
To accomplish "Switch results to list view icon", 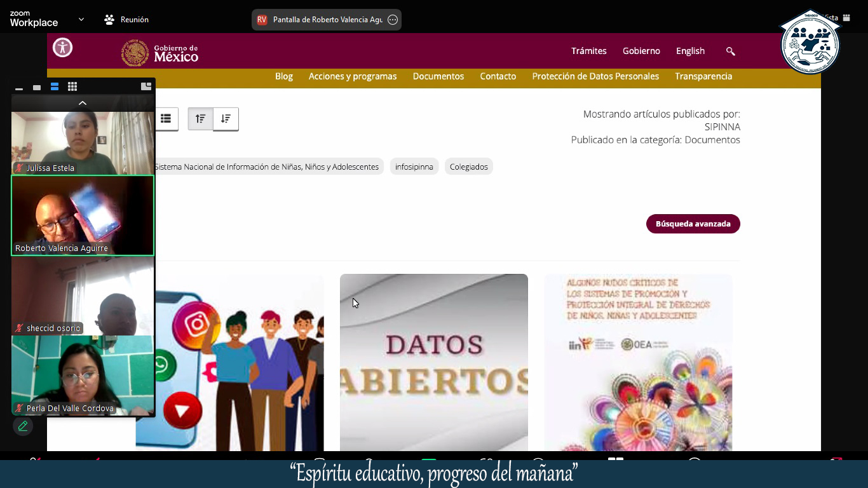I will 166,119.
